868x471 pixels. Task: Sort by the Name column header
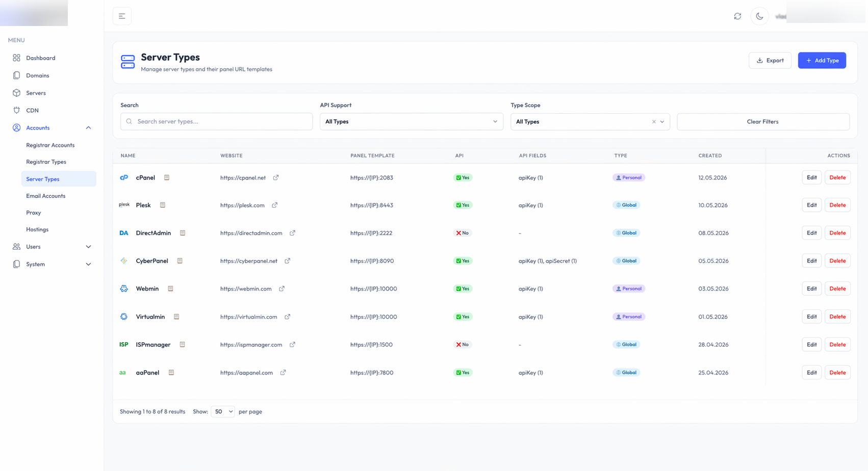coord(128,155)
